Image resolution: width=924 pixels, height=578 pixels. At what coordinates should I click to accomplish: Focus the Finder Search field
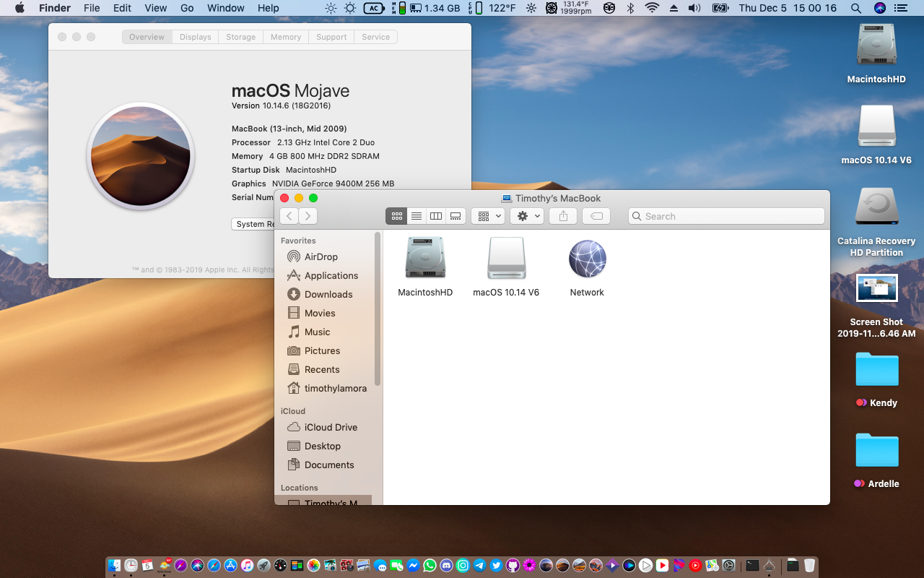(726, 216)
